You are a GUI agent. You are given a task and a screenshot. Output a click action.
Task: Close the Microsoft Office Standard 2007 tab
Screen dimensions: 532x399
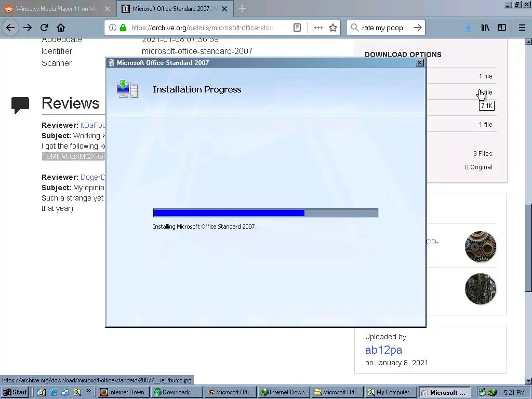224,9
